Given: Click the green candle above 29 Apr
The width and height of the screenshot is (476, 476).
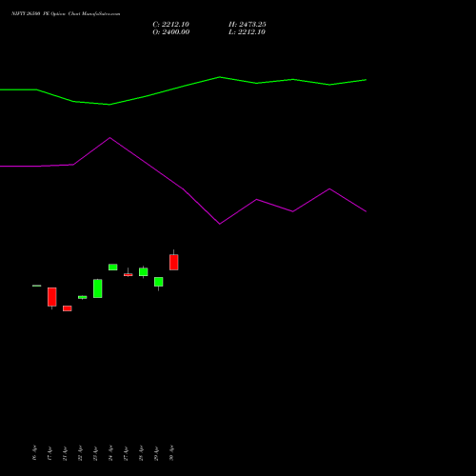Looking at the screenshot, I should pos(159,282).
